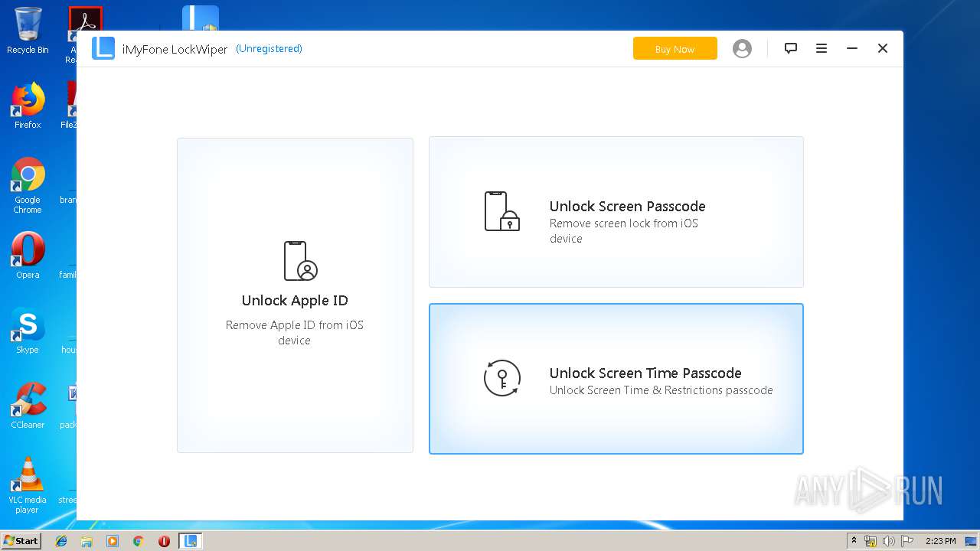This screenshot has height=551, width=980.
Task: Click the iMyFone LockWiper logo icon
Action: pos(103,48)
